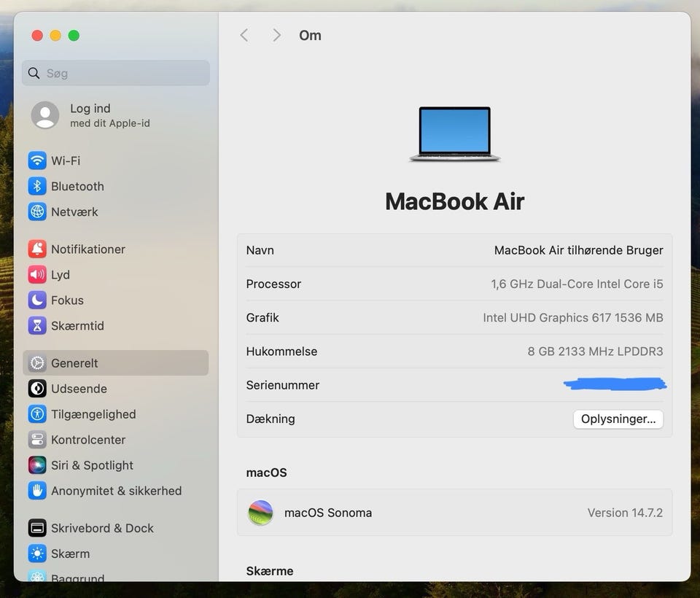Click 'Intel UHD Graphics 617 1536 MB'
Image resolution: width=700 pixels, height=598 pixels.
(573, 317)
